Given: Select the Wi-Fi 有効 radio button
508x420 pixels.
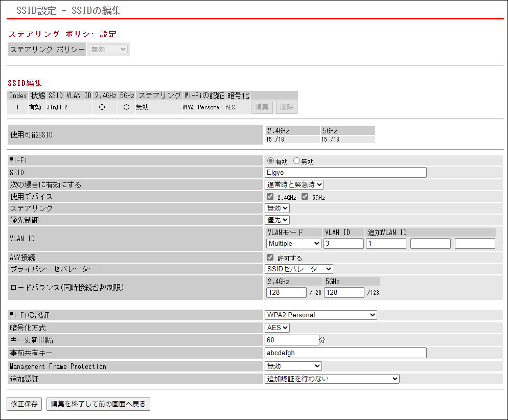Looking at the screenshot, I should point(270,160).
